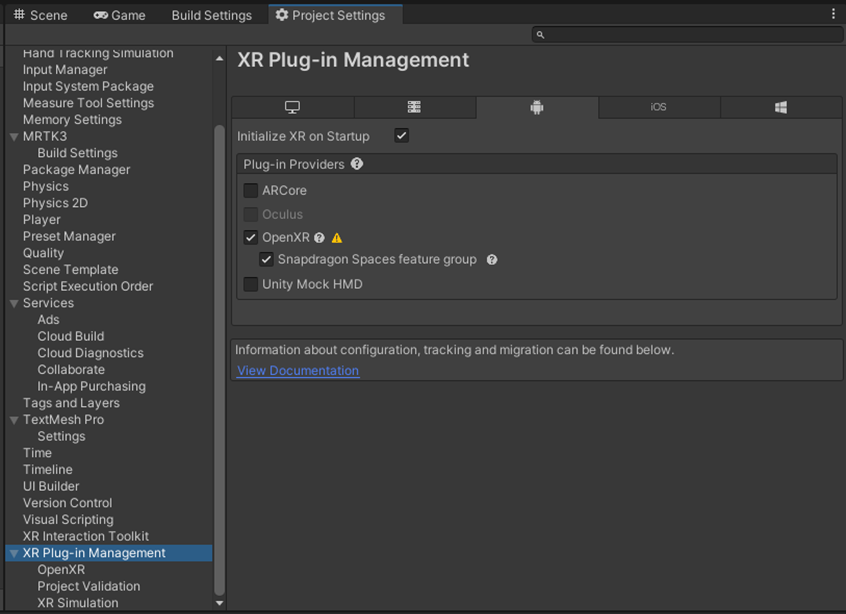Select the Project Settings tab
This screenshot has height=614, width=846.
(x=335, y=15)
